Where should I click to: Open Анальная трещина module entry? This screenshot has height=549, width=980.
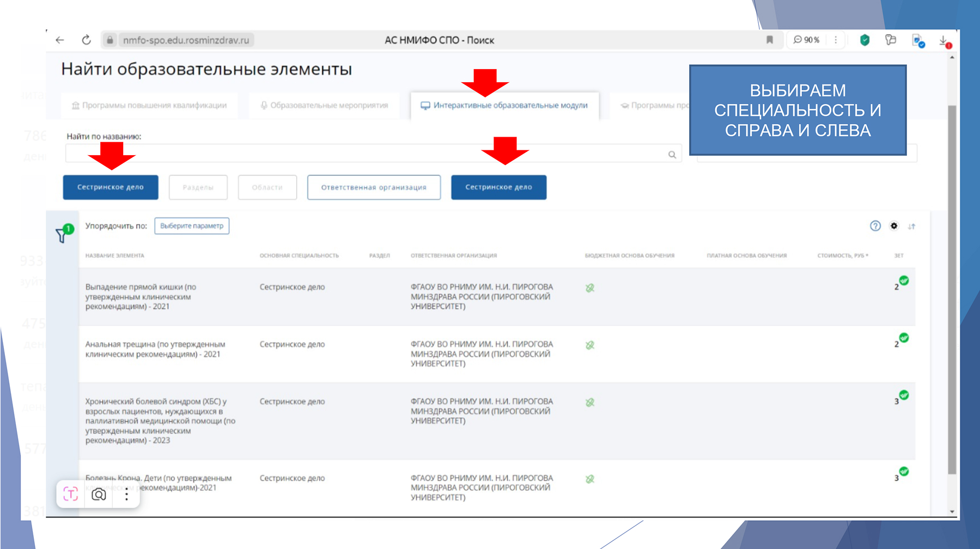tap(155, 349)
